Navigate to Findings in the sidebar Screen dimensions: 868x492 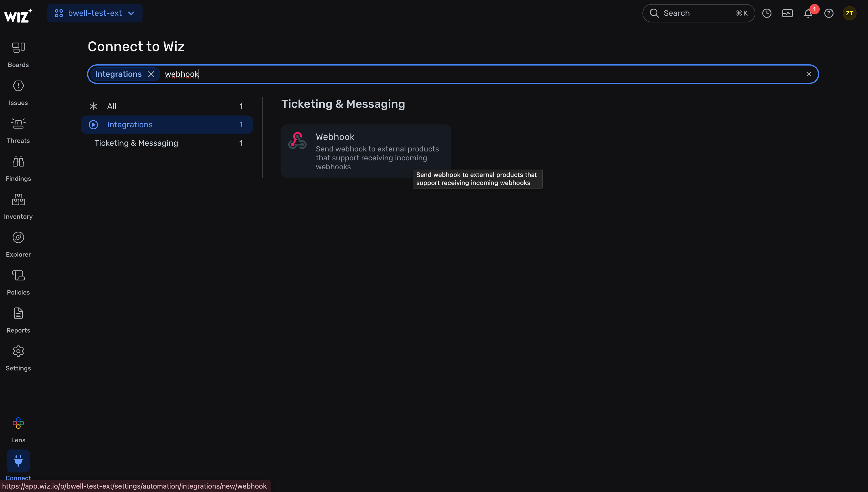18,168
